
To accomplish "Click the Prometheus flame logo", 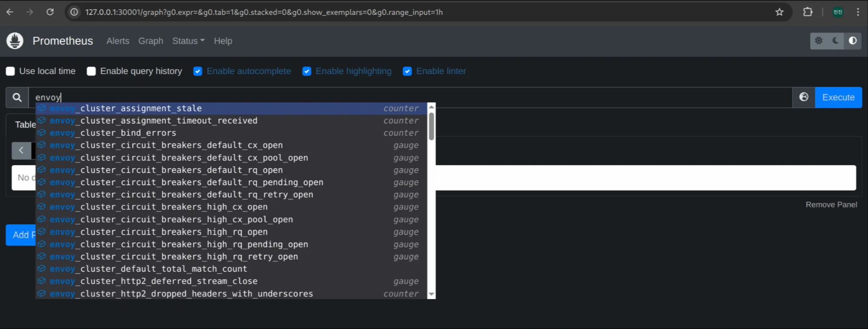I will coord(15,41).
